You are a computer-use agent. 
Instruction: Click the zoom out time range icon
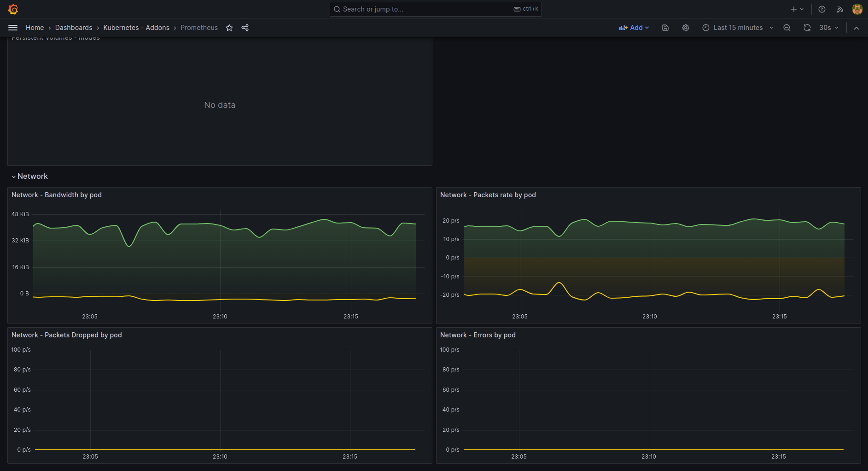pos(787,28)
